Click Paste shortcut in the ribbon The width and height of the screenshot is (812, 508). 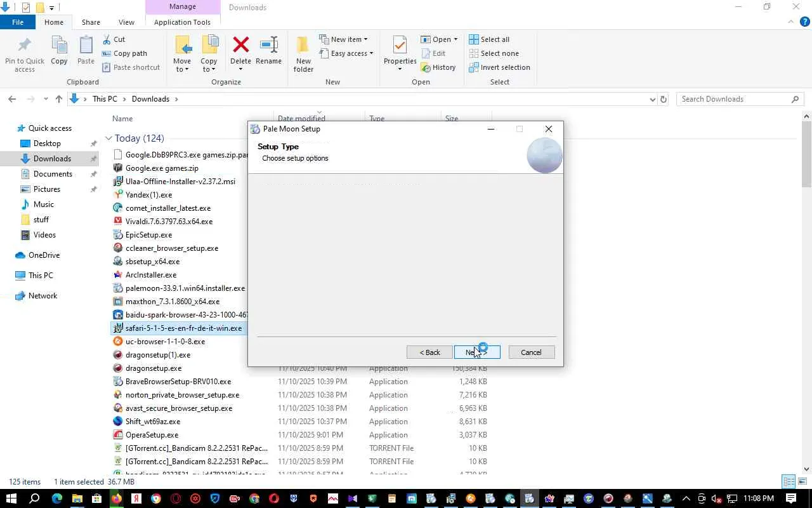click(131, 67)
